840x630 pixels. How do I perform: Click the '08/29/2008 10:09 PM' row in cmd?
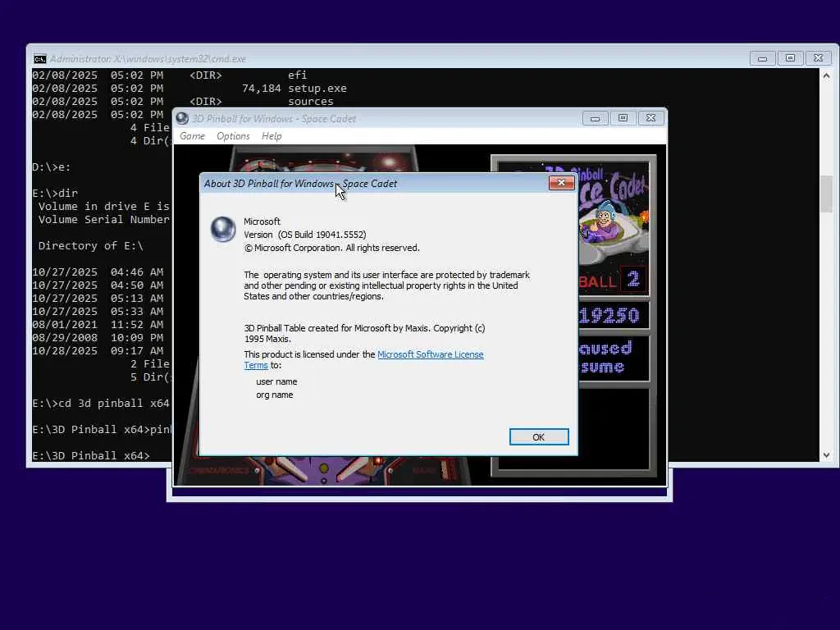(x=98, y=338)
